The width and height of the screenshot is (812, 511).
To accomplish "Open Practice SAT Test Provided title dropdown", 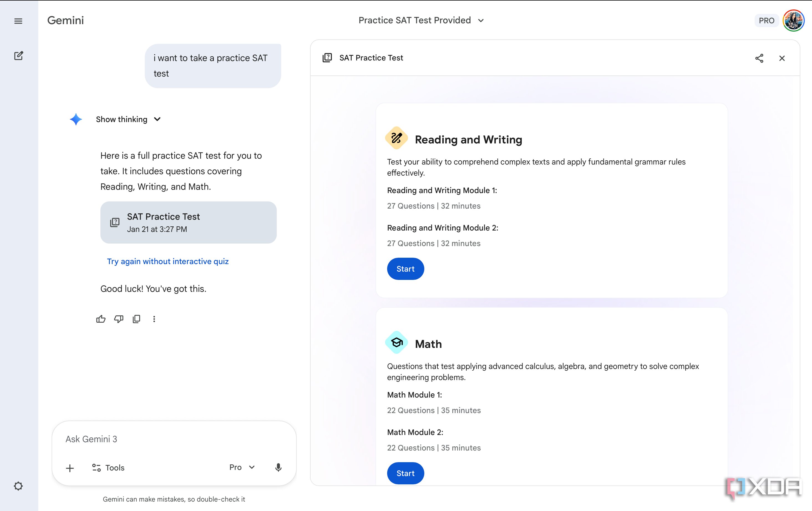I will [x=421, y=20].
